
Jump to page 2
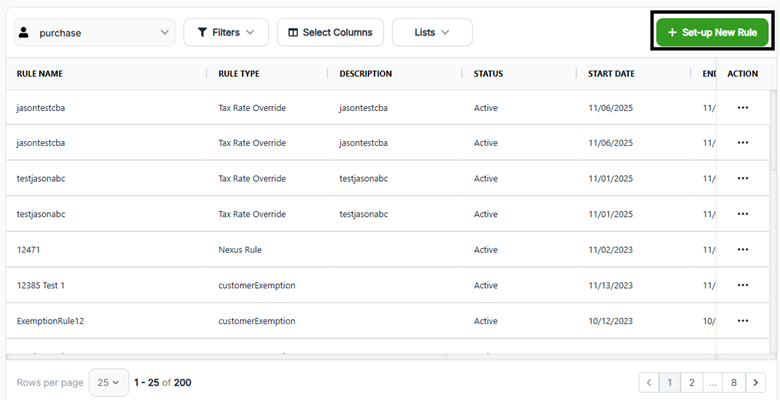pyautogui.click(x=691, y=383)
